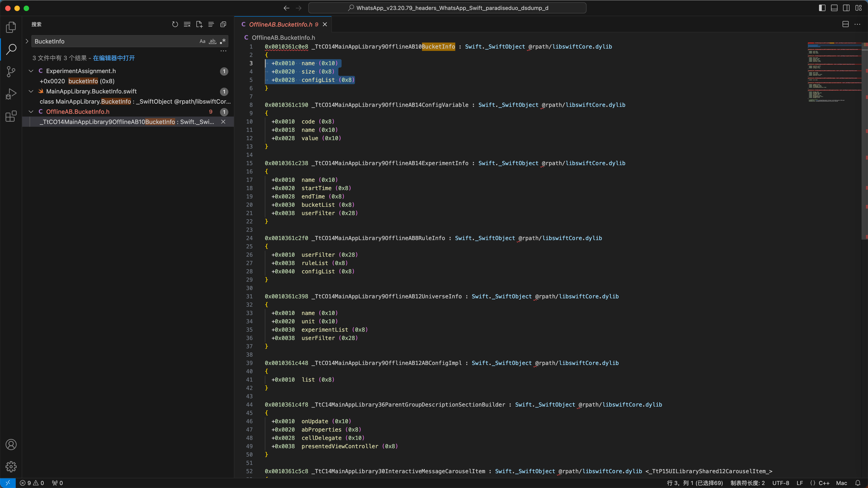The height and width of the screenshot is (488, 868).
Task: Change the tab size setting
Action: tap(747, 483)
